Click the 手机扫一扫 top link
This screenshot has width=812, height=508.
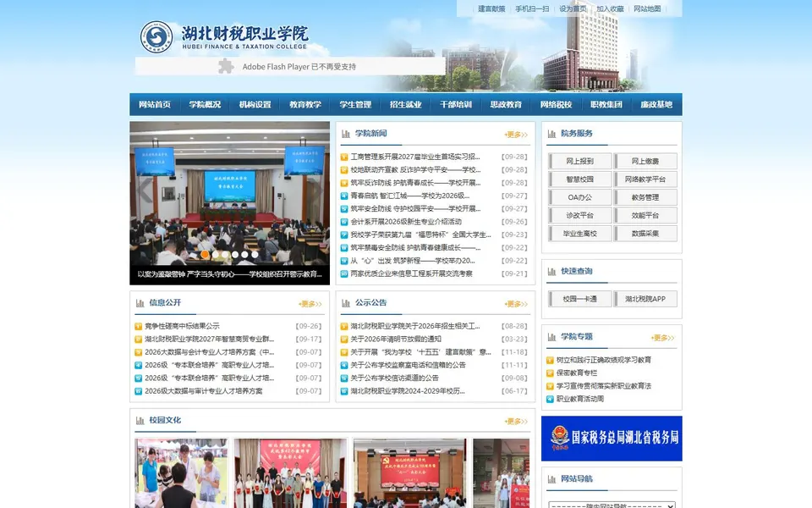coord(532,8)
